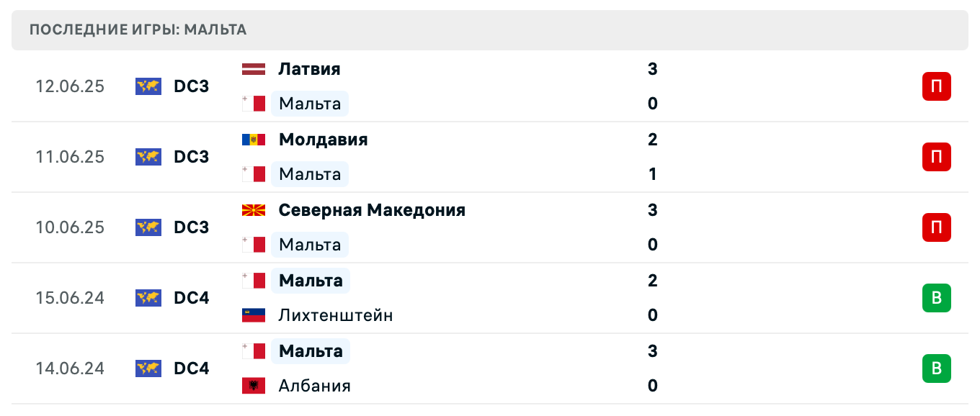The image size is (980, 416).
Task: Click the DC4 label for 14.06.24
Action: tap(191, 368)
